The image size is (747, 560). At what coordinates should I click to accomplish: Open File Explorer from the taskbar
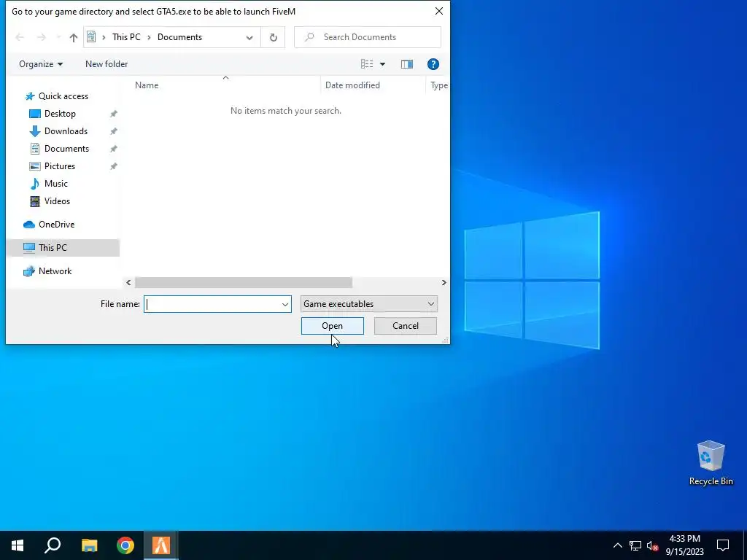coord(89,545)
